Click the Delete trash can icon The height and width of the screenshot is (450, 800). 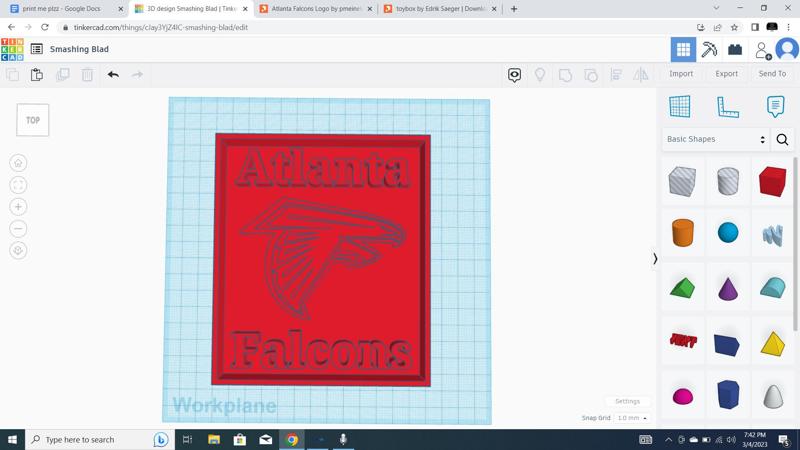click(x=87, y=74)
